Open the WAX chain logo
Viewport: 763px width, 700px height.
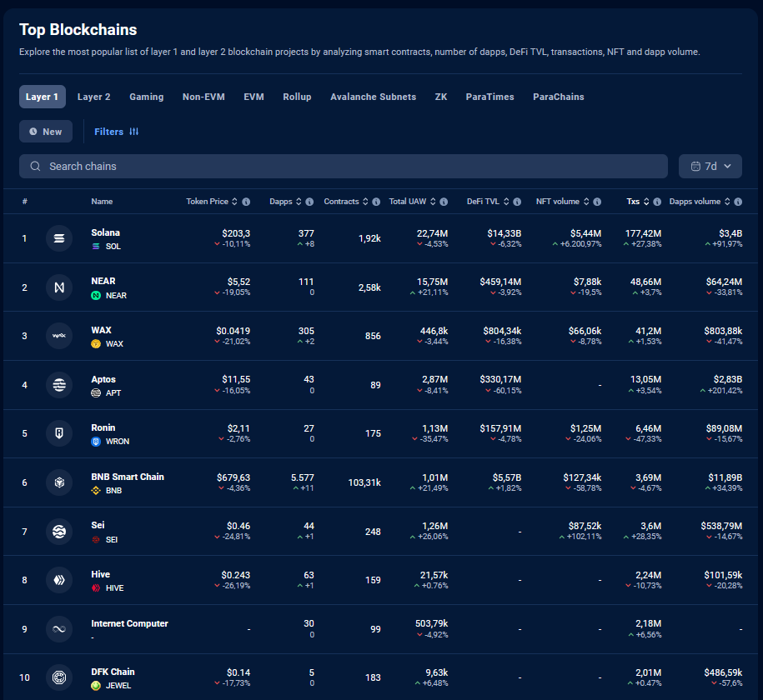(59, 336)
